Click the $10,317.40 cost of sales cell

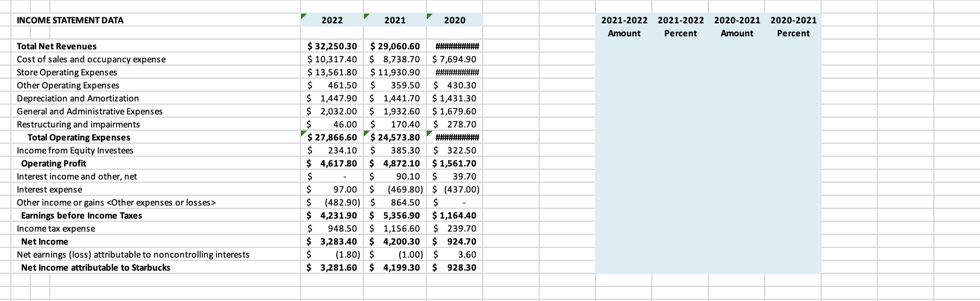click(x=332, y=59)
